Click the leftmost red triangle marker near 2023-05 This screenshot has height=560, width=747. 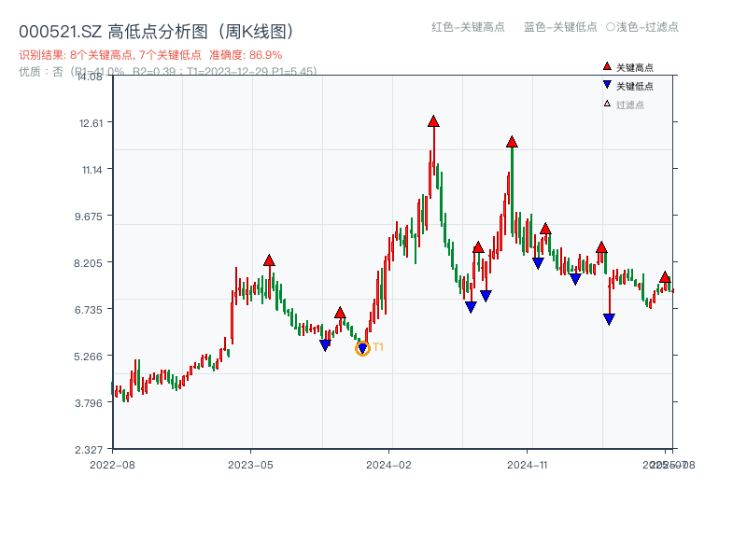[269, 260]
